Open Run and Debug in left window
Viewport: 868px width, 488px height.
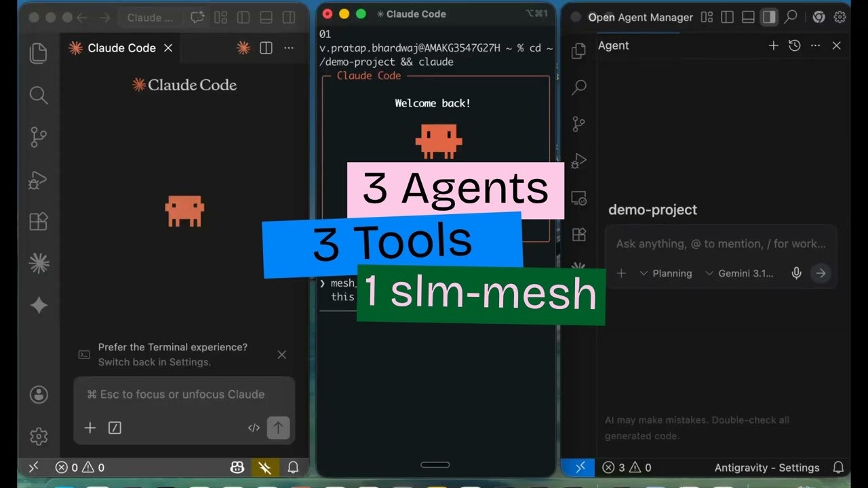[38, 180]
